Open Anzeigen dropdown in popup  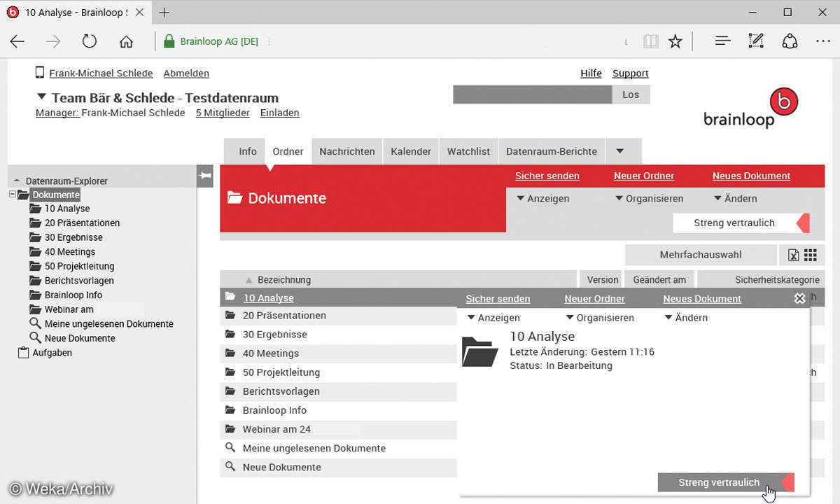[493, 318]
